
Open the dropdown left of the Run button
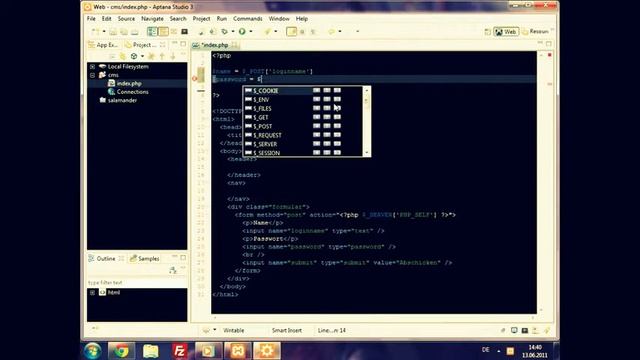[x=233, y=31]
